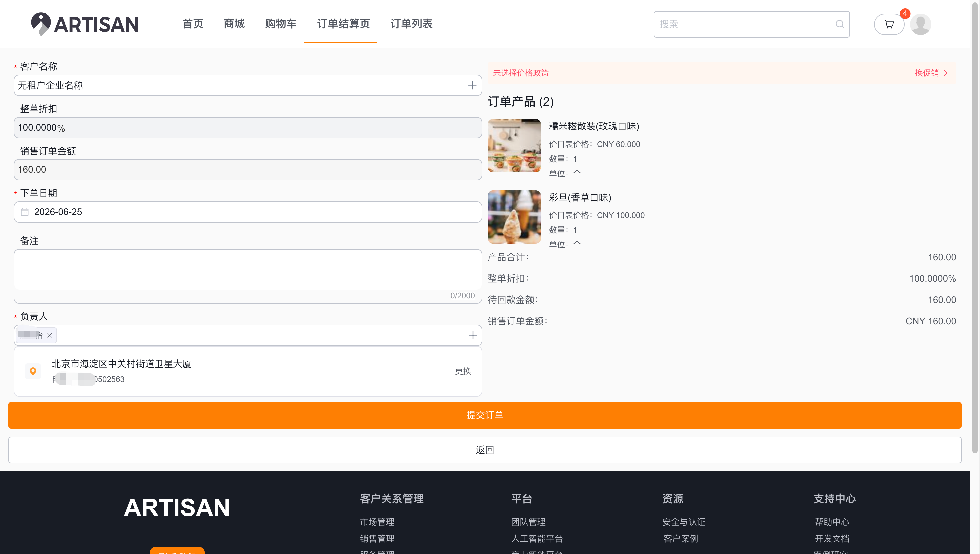Click the 彩旦(香草口味) product thumbnail

click(514, 217)
